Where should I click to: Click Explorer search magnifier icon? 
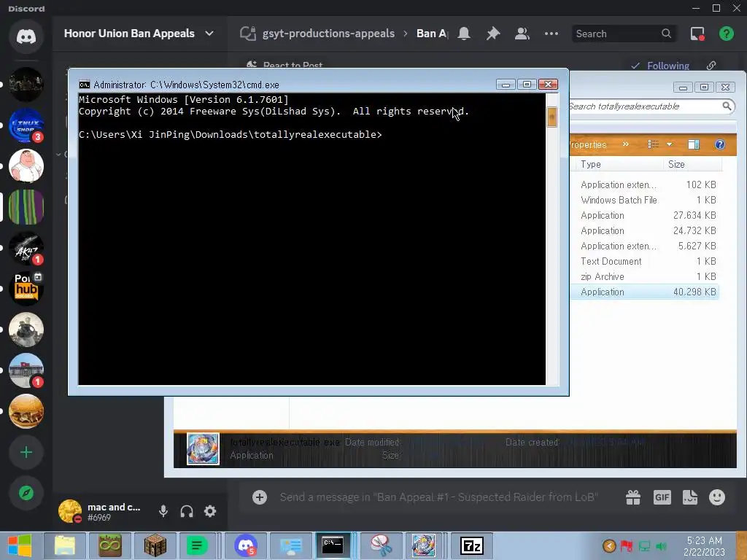point(727,106)
